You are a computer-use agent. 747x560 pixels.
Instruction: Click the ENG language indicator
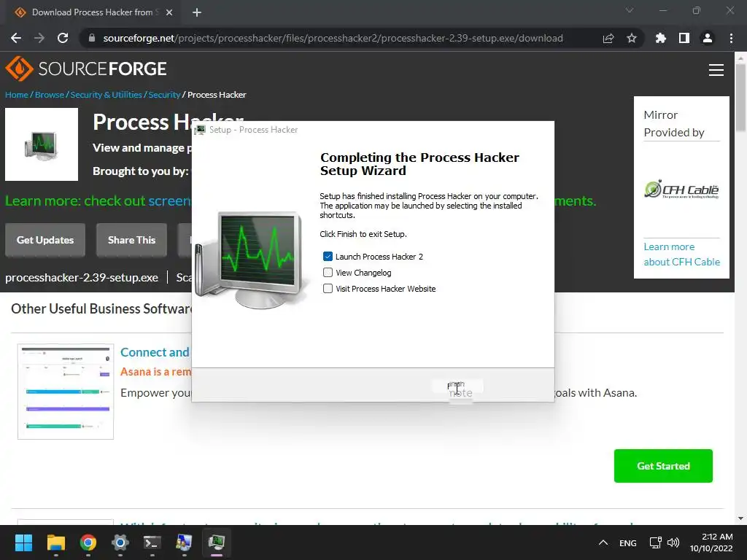(x=628, y=542)
